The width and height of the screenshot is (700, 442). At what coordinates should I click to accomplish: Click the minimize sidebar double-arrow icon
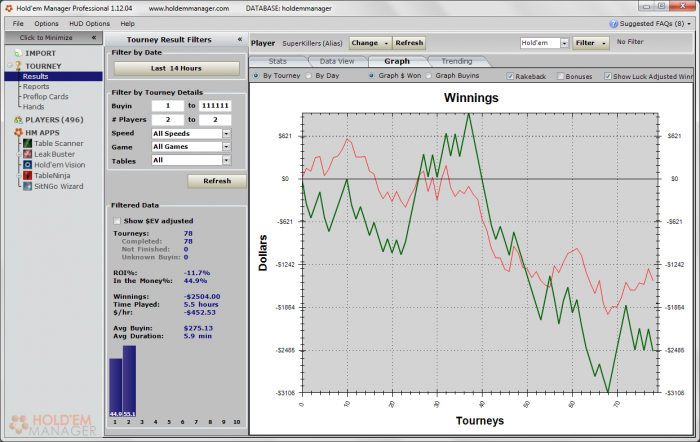click(94, 38)
